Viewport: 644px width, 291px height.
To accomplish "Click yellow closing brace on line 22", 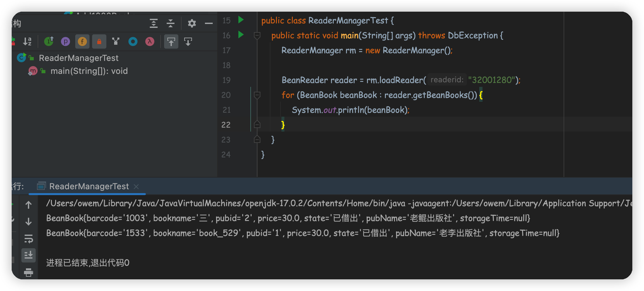I will pyautogui.click(x=283, y=125).
